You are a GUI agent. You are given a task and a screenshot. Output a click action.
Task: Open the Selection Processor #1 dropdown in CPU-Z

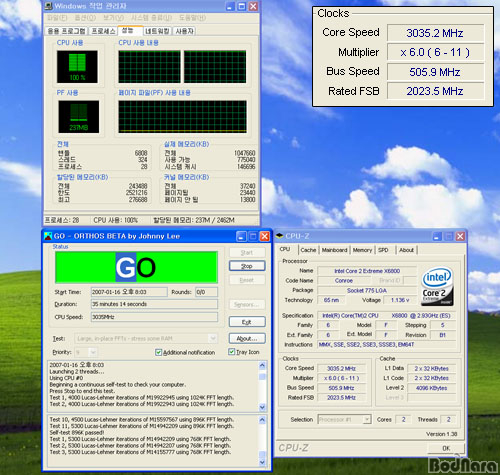(x=367, y=419)
